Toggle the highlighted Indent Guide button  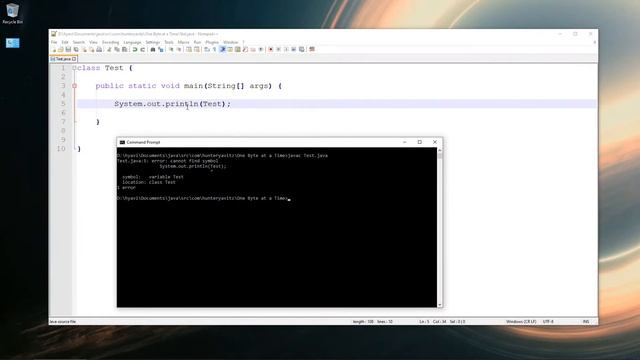(222, 49)
